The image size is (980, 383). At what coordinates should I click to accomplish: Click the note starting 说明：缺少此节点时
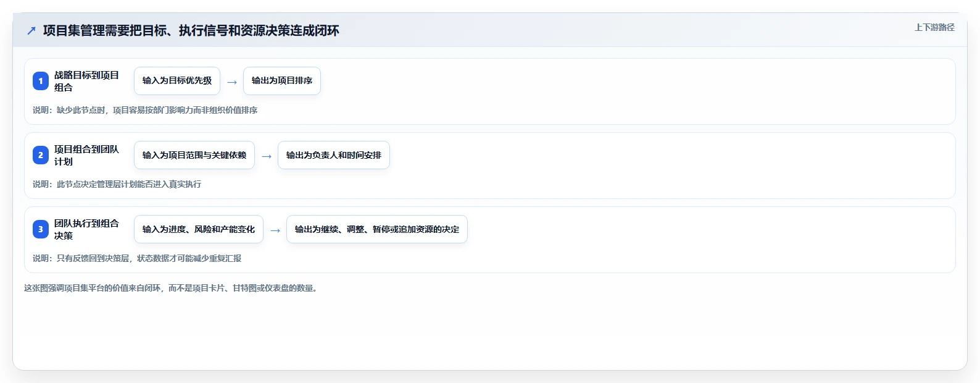145,110
